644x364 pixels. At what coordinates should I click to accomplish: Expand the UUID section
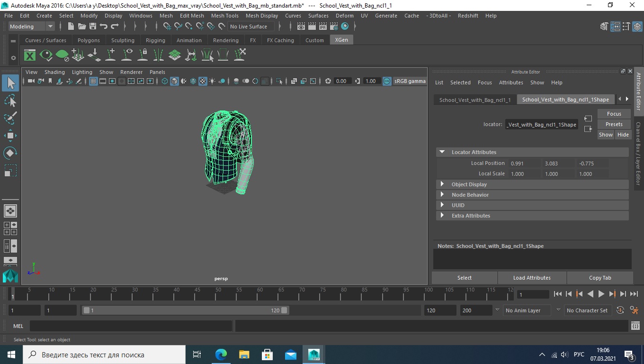(x=442, y=205)
